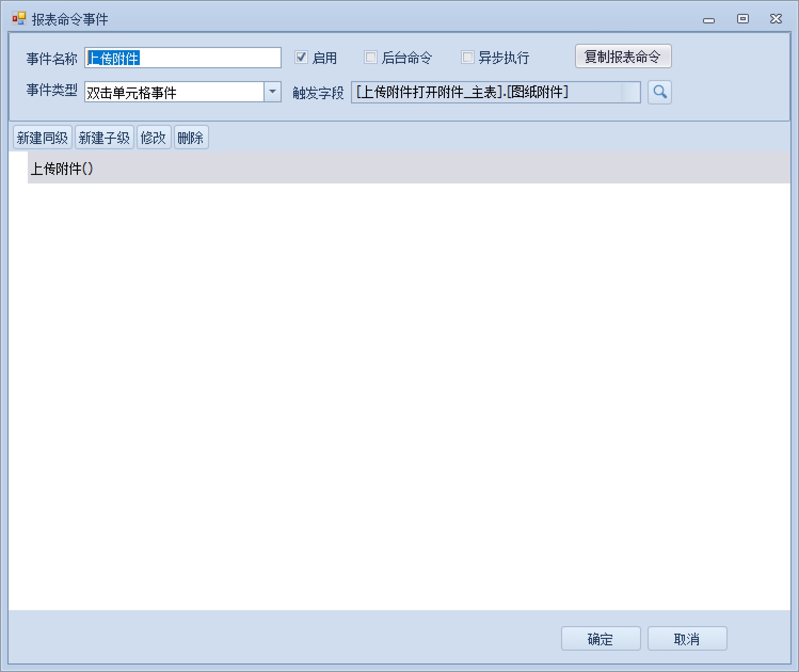Maximize the 报表命令事件 dialog window
This screenshot has width=799, height=672.
coord(742,19)
